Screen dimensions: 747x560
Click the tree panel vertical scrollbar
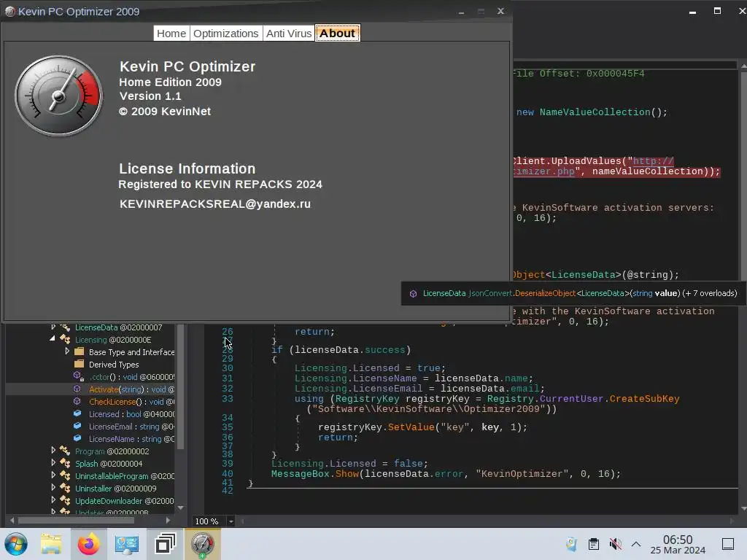coord(181,386)
